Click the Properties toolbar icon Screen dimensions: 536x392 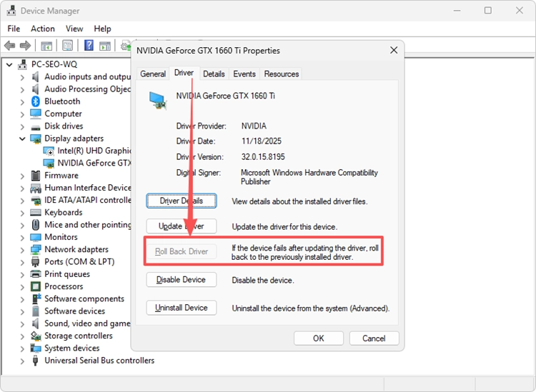coord(68,45)
